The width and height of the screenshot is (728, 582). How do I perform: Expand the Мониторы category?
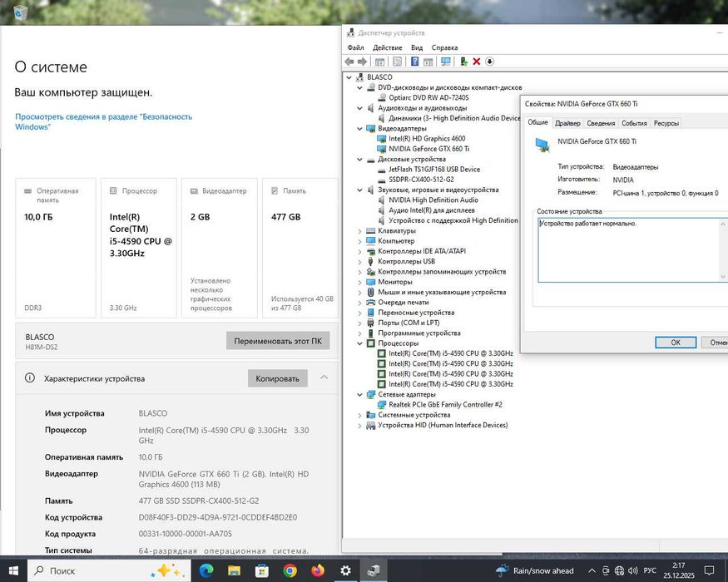tap(359, 282)
